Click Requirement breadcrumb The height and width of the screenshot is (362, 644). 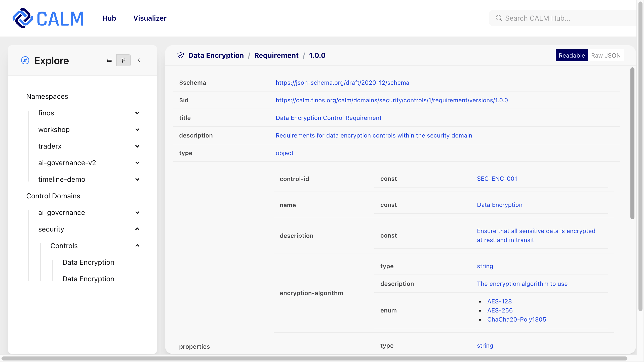coord(276,55)
